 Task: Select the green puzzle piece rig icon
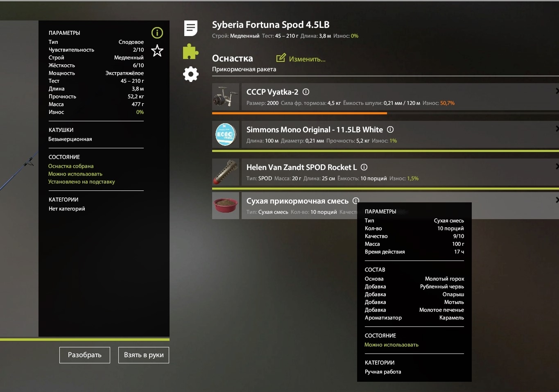[x=190, y=52]
